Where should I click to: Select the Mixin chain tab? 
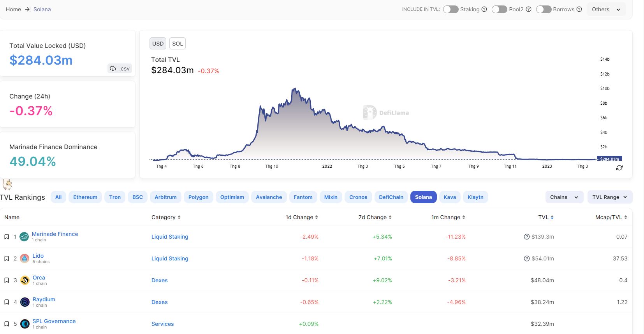(331, 197)
